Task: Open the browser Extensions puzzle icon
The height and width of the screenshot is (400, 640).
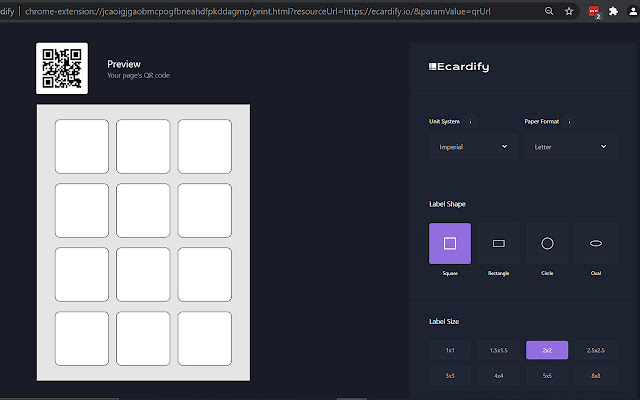Action: [613, 11]
